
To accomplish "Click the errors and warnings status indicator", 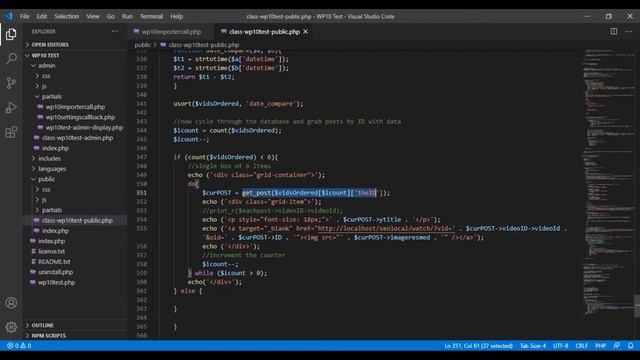I will pyautogui.click(x=19, y=346).
